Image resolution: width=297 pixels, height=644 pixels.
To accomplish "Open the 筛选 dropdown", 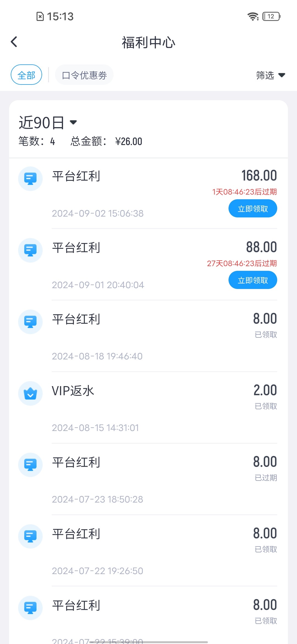I will pos(265,75).
